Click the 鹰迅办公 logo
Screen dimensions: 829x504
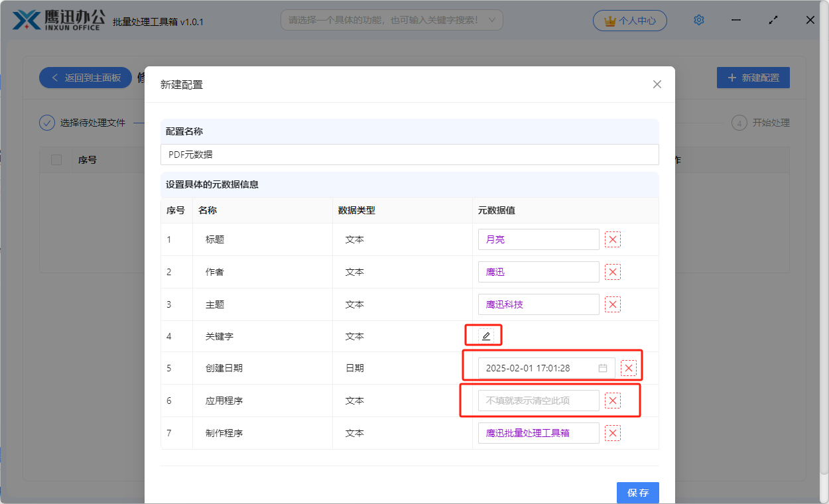tap(58, 20)
